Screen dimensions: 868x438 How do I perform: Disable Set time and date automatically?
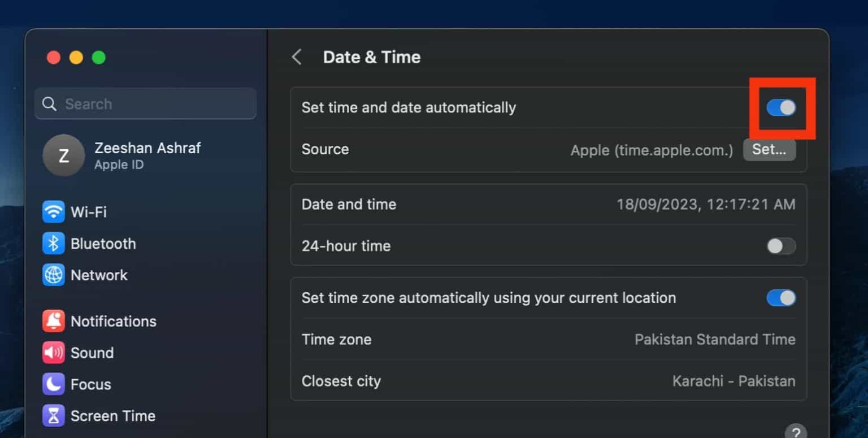tap(780, 107)
